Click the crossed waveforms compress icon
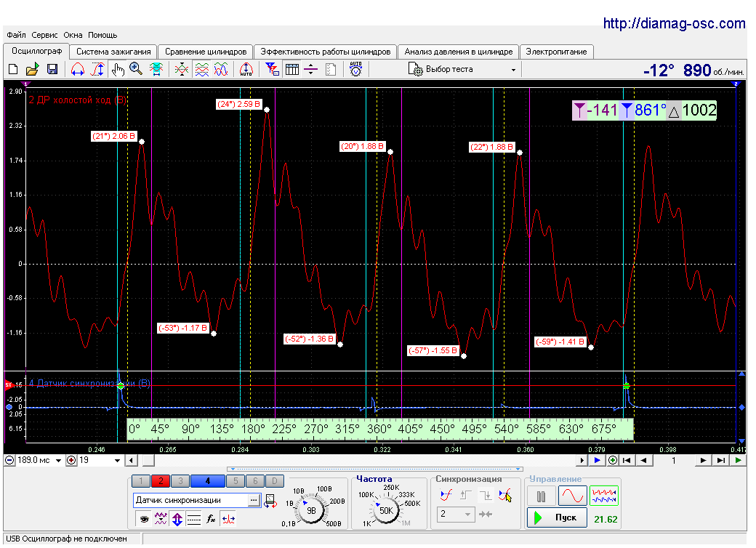Viewport: 756px width, 548px height. 182,69
